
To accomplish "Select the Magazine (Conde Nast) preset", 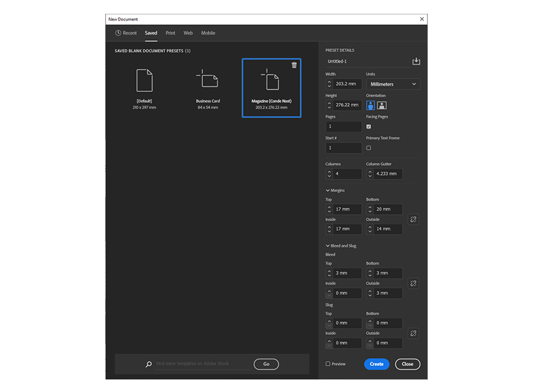I will coord(272,88).
